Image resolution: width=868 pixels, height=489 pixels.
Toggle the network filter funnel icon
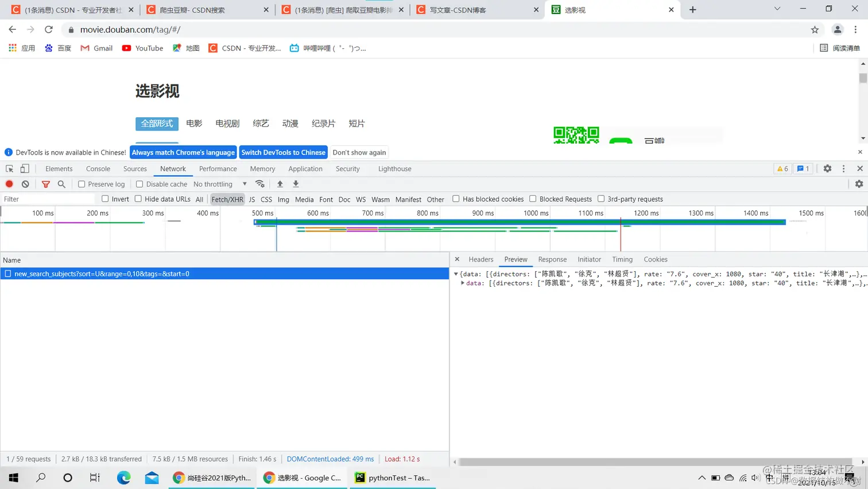[45, 184]
